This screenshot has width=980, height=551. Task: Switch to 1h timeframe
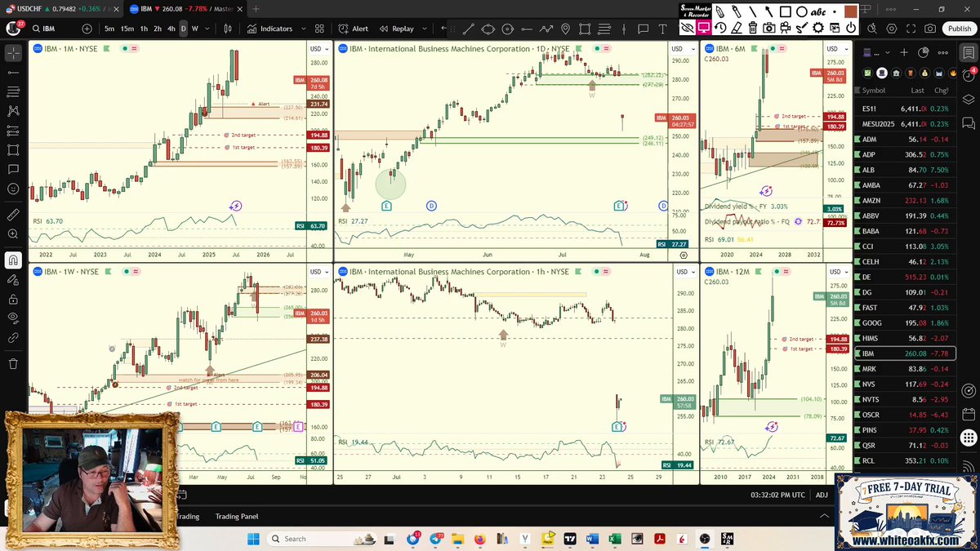(144, 29)
